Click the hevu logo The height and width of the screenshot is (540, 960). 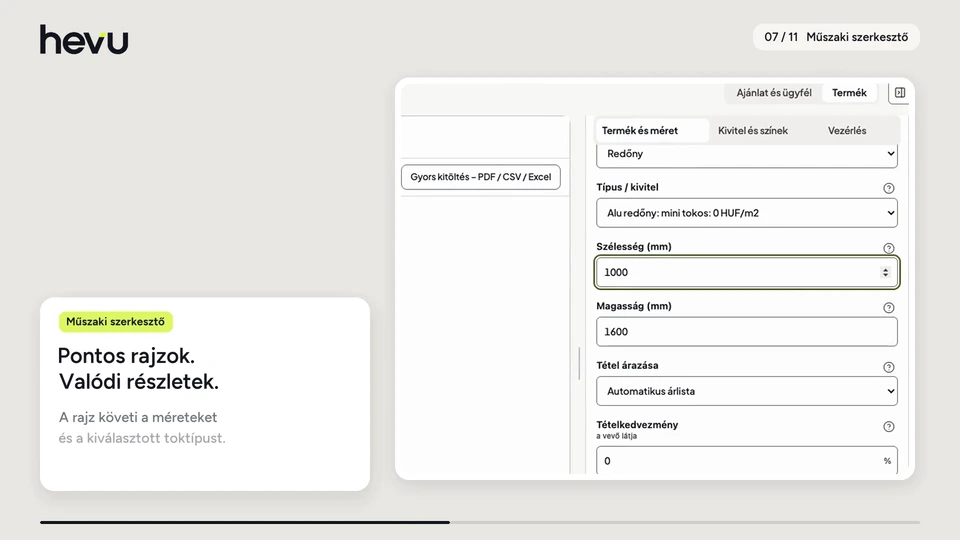pos(84,39)
